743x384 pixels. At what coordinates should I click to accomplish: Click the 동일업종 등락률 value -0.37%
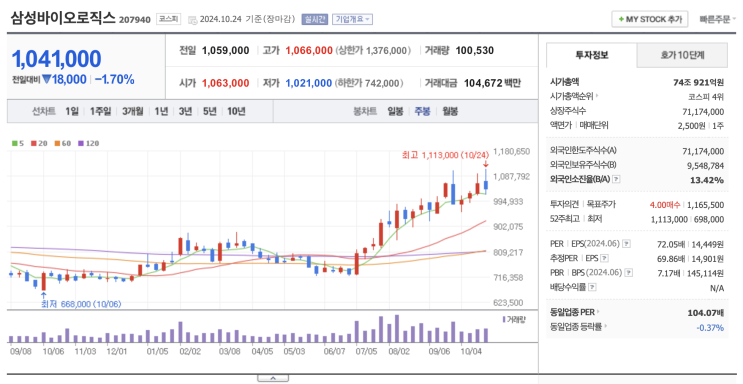pos(710,328)
